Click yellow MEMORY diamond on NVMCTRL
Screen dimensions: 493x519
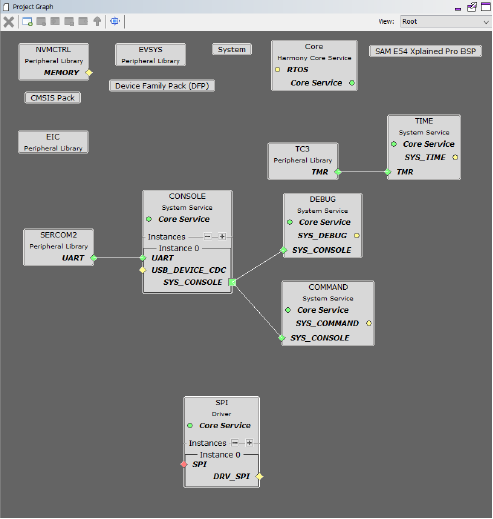(x=89, y=73)
